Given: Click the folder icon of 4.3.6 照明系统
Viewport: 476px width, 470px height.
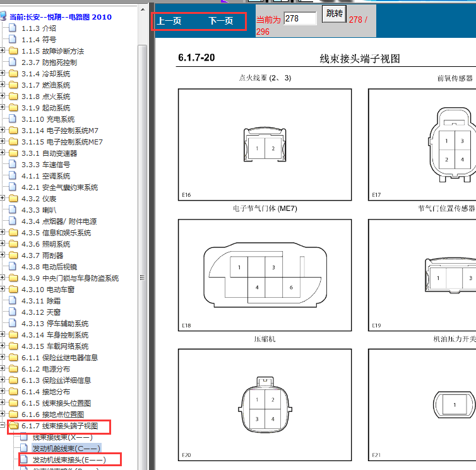Looking at the screenshot, I should tap(13, 244).
